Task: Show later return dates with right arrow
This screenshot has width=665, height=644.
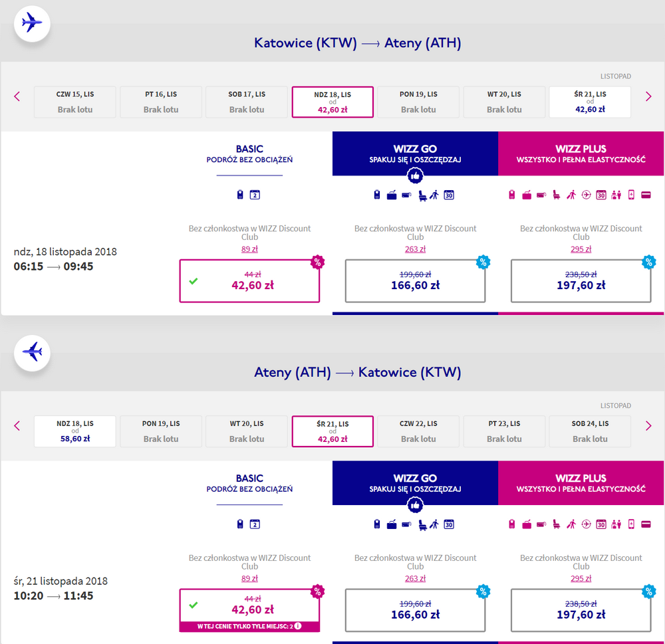Action: [x=648, y=425]
